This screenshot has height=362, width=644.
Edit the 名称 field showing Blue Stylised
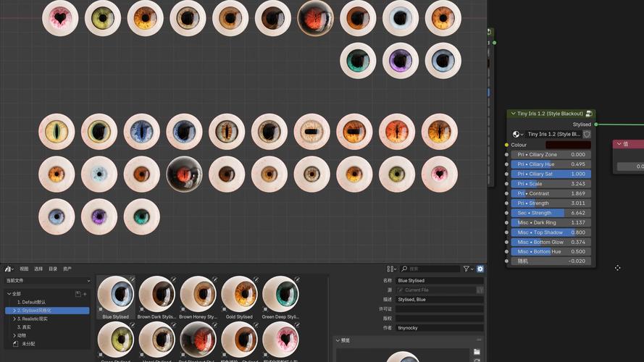click(440, 281)
